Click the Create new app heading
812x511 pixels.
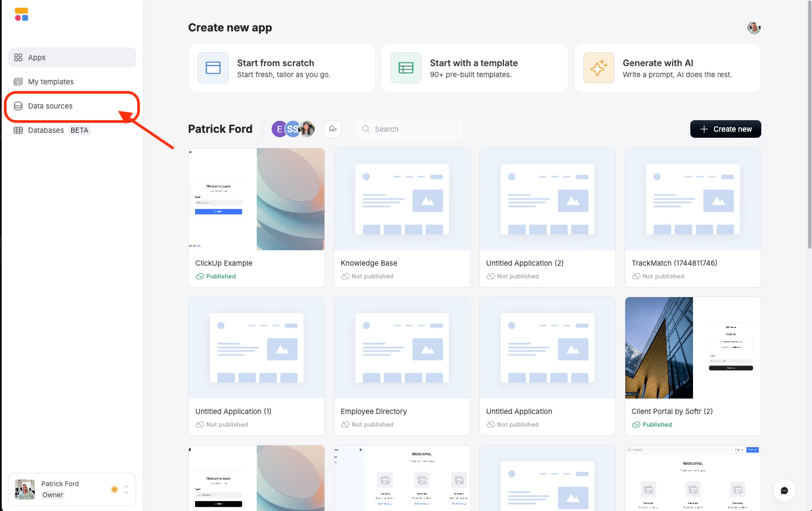click(230, 28)
